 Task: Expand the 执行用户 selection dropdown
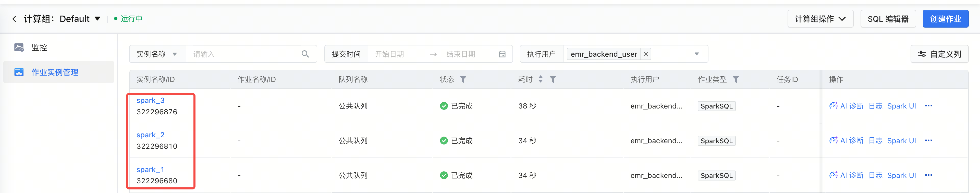tap(696, 54)
